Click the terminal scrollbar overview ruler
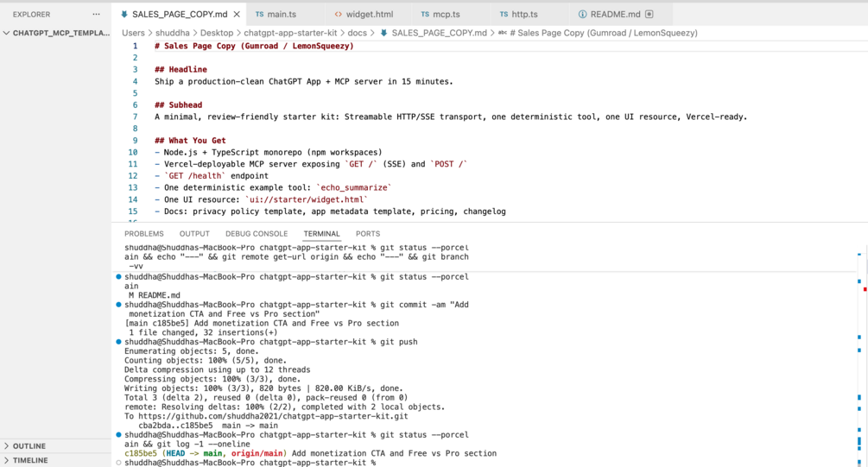 point(860,356)
